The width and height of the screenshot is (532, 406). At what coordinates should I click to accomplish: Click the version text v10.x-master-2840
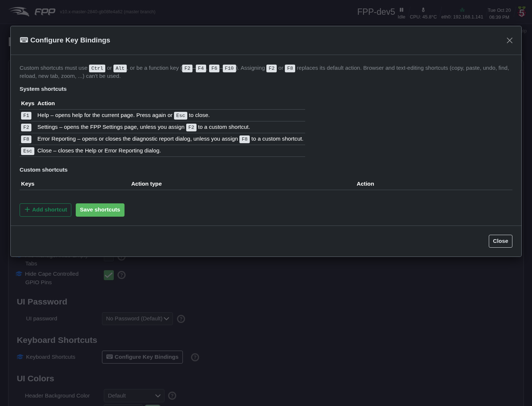tap(108, 12)
